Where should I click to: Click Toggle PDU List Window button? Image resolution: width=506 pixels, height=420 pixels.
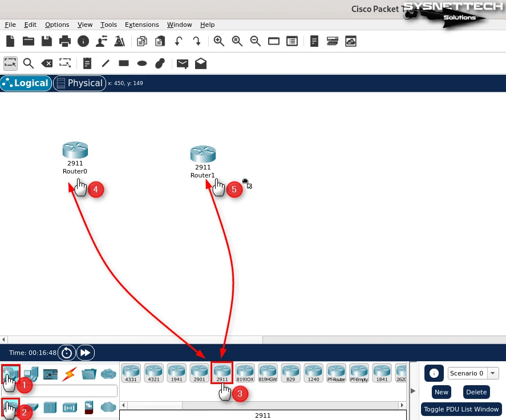tap(461, 409)
